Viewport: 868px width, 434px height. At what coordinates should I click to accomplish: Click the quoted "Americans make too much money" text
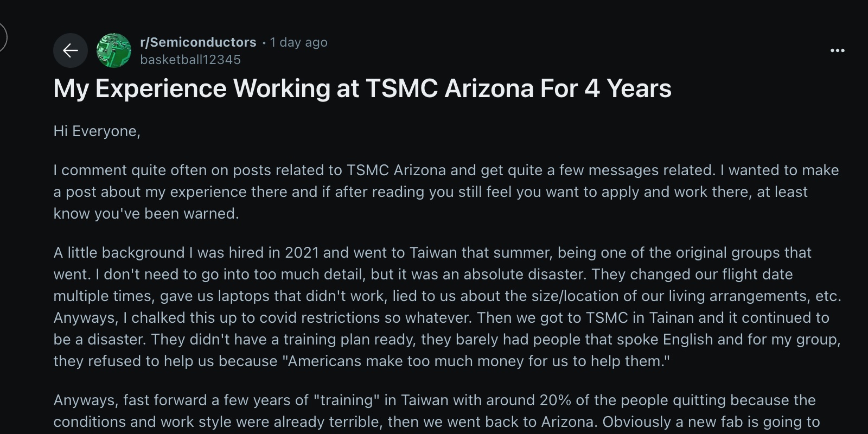tap(476, 361)
